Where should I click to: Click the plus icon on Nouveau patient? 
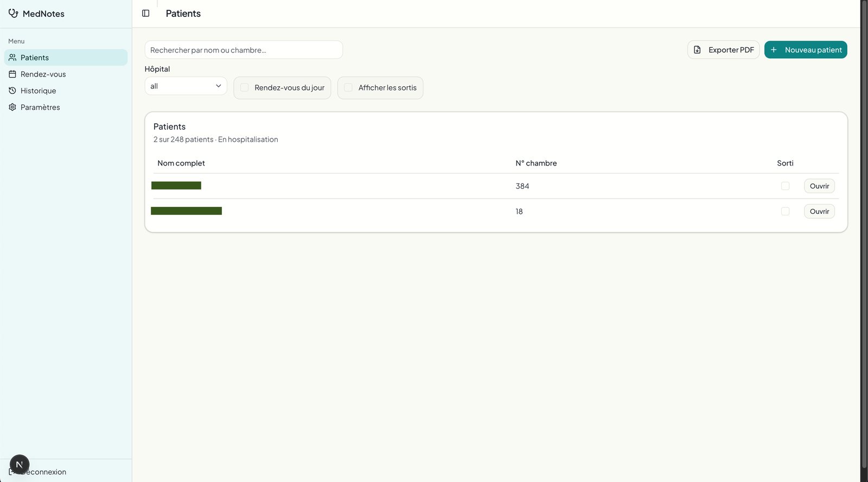[x=774, y=50]
